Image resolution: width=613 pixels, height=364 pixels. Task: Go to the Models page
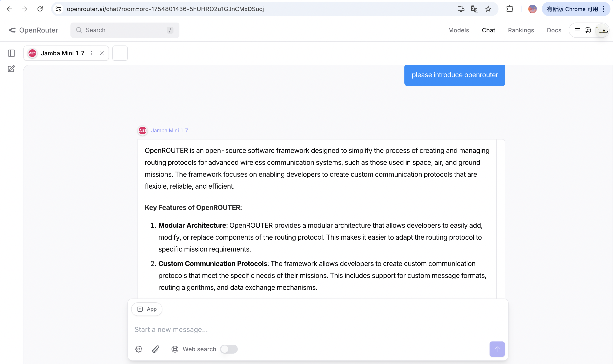pyautogui.click(x=458, y=30)
